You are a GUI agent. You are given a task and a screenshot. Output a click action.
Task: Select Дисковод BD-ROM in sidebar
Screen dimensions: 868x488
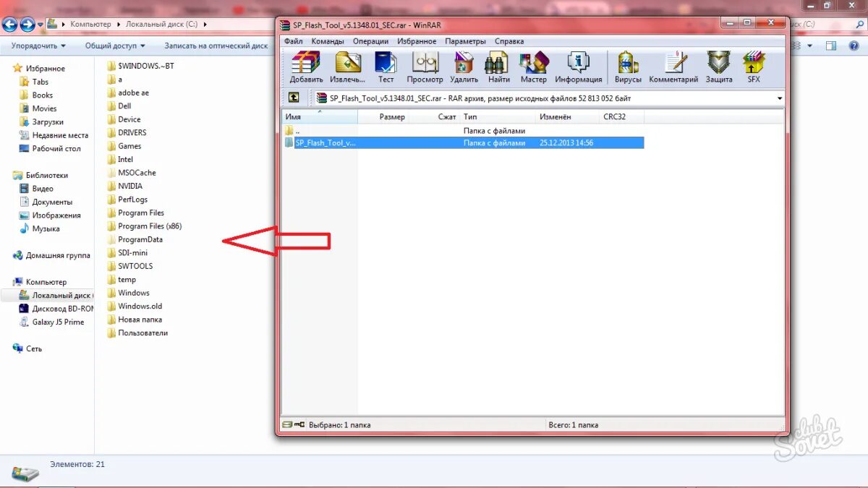tap(56, 309)
